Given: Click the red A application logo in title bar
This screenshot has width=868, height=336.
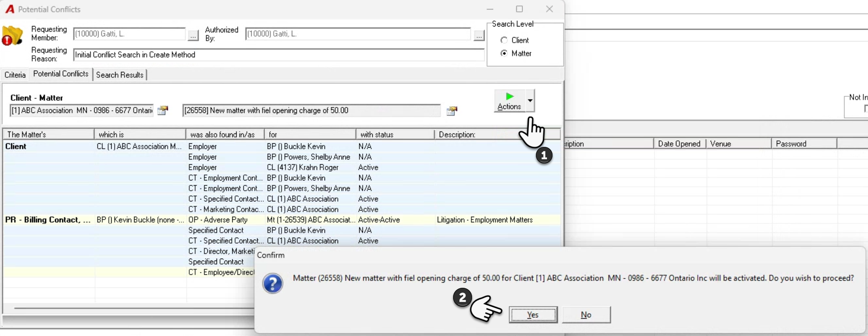Looking at the screenshot, I should click(x=10, y=9).
